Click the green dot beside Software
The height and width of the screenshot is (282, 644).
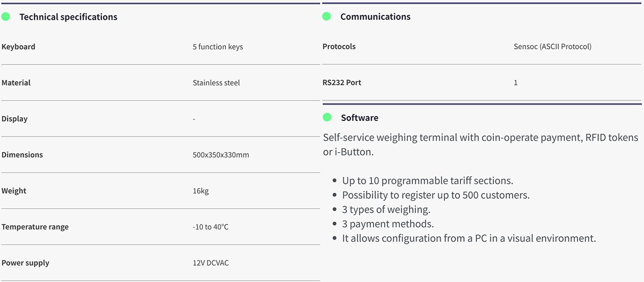click(327, 117)
